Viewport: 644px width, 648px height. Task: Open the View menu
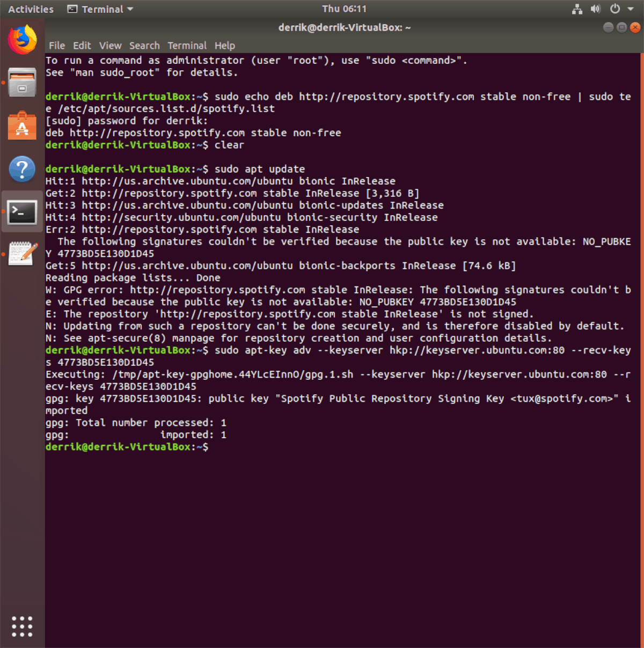click(x=110, y=46)
